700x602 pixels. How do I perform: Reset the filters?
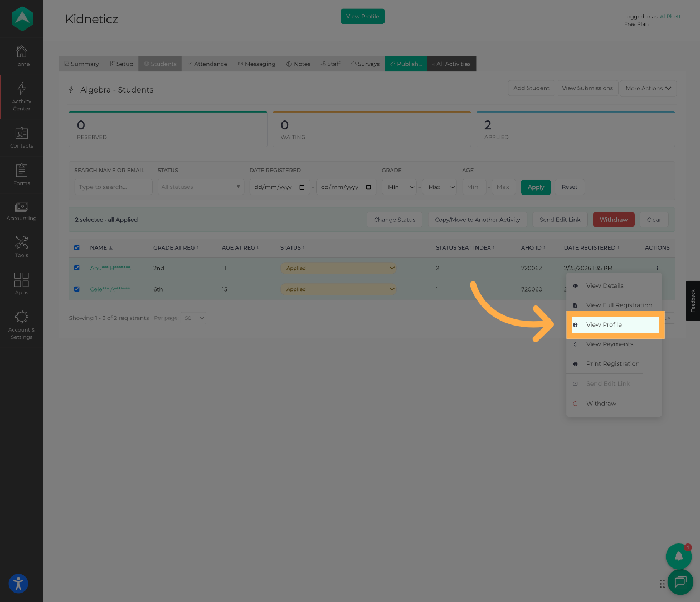(570, 187)
